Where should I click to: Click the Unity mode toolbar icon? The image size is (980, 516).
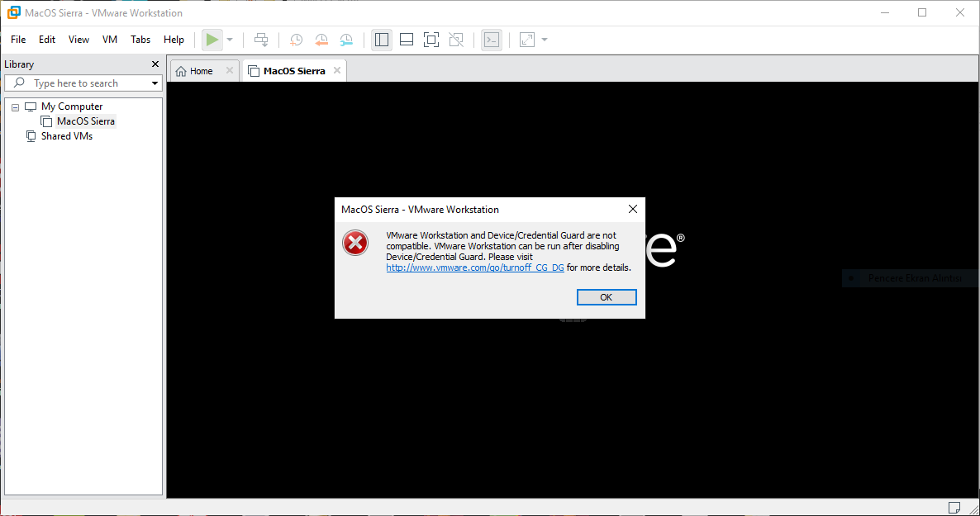456,40
